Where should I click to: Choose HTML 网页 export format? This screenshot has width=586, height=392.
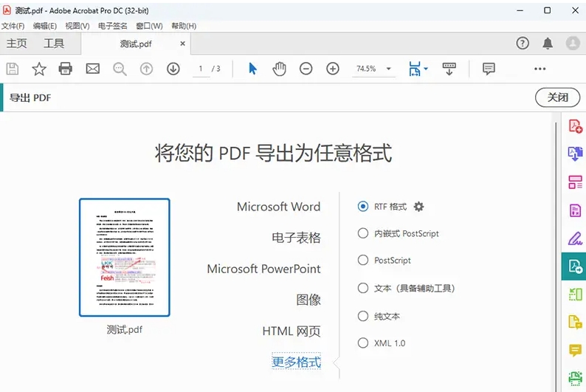(292, 331)
